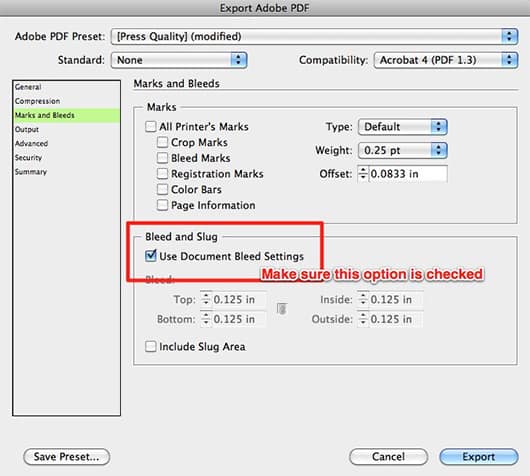
Task: Click the Top bleed stepper arrows
Action: point(206,300)
